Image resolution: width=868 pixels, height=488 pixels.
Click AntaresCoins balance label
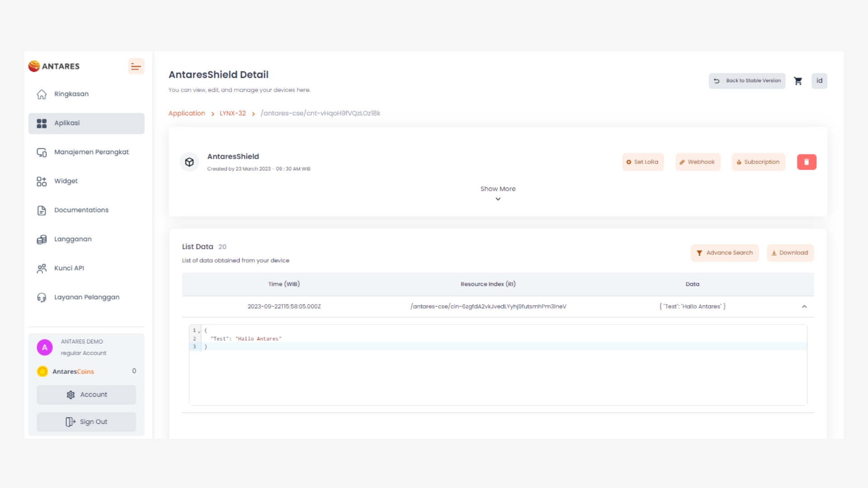[x=73, y=371]
